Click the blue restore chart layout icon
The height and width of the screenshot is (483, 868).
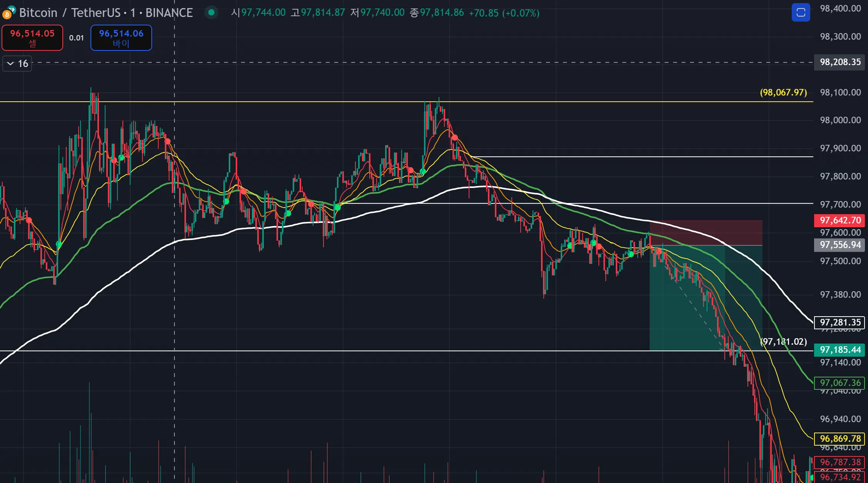click(x=801, y=12)
